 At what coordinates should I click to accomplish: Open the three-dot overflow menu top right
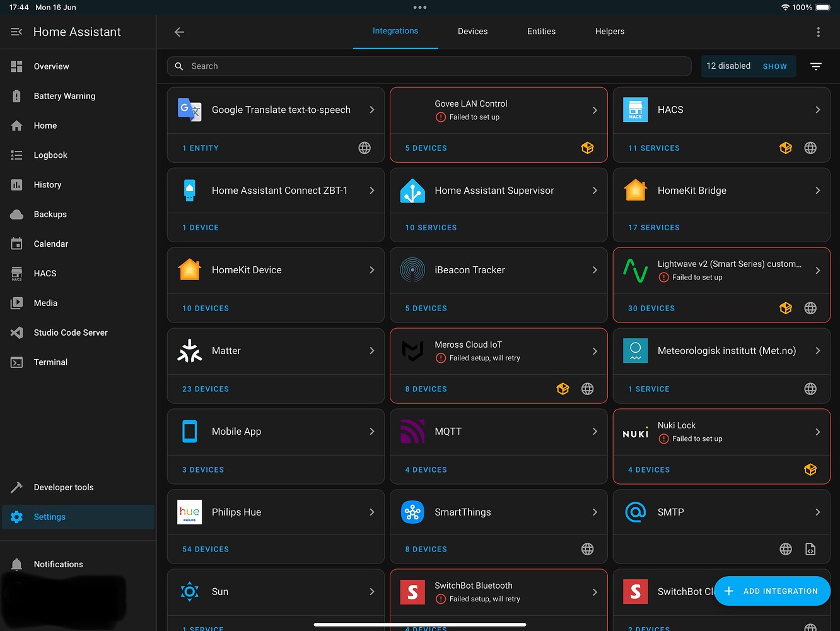pos(819,32)
